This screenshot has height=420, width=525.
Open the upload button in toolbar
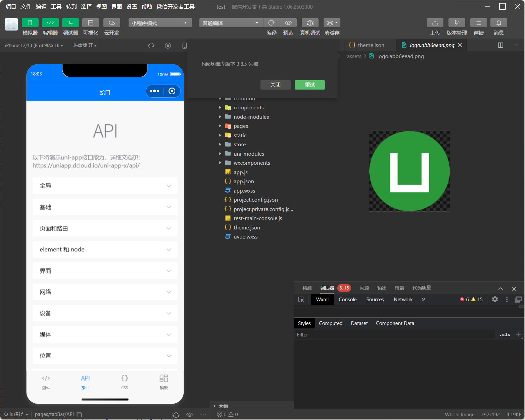pos(435,23)
